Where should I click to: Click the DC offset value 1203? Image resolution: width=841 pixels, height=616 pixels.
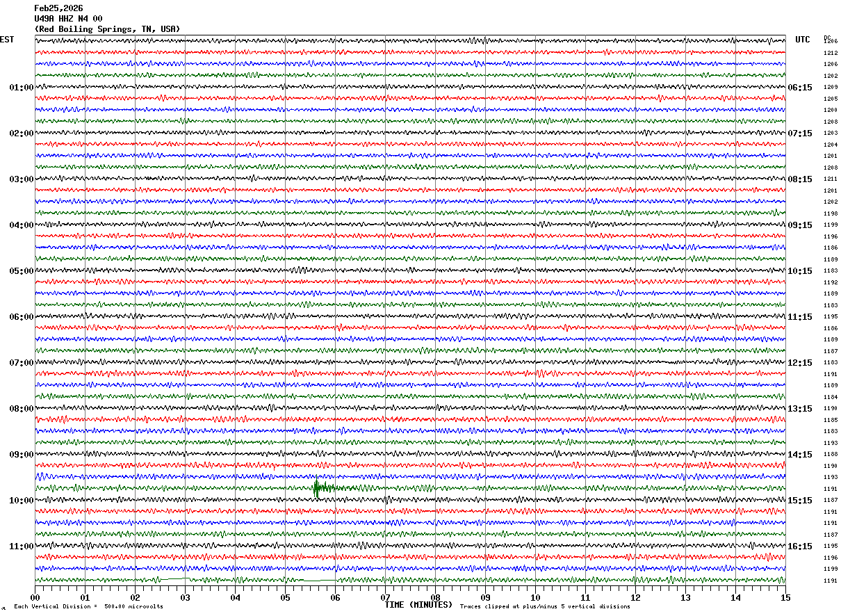pyautogui.click(x=830, y=133)
